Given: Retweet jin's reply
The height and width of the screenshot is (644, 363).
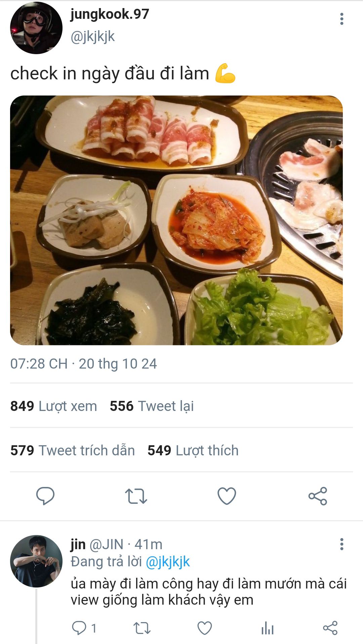Looking at the screenshot, I should [142, 628].
